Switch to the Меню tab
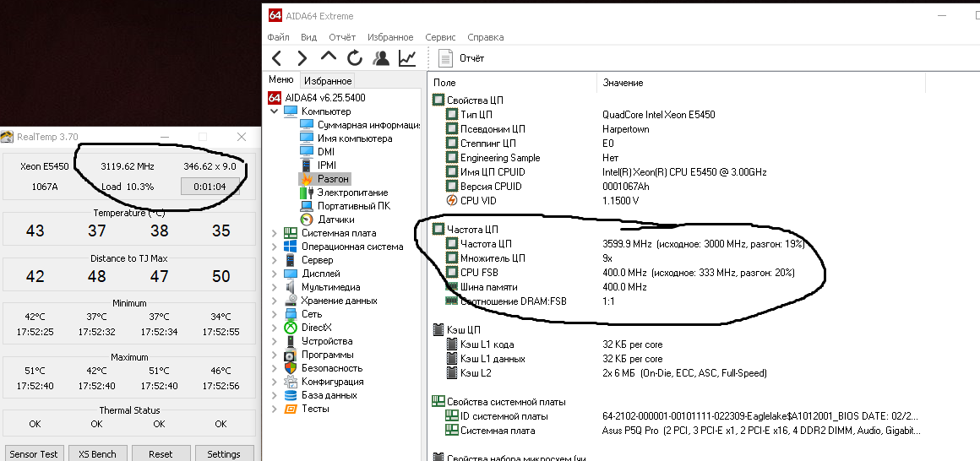This screenshot has width=980, height=461. [280, 79]
